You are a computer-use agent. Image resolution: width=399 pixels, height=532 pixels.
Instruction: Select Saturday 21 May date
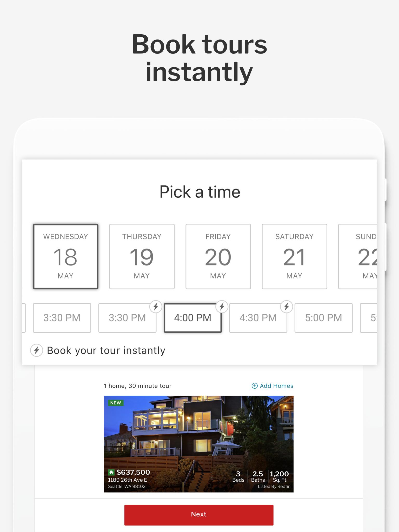pyautogui.click(x=294, y=256)
